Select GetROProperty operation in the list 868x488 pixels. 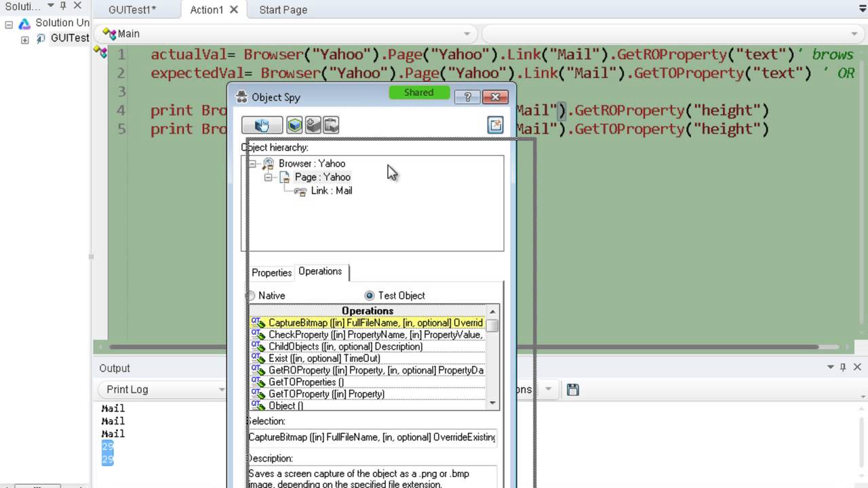[368, 370]
